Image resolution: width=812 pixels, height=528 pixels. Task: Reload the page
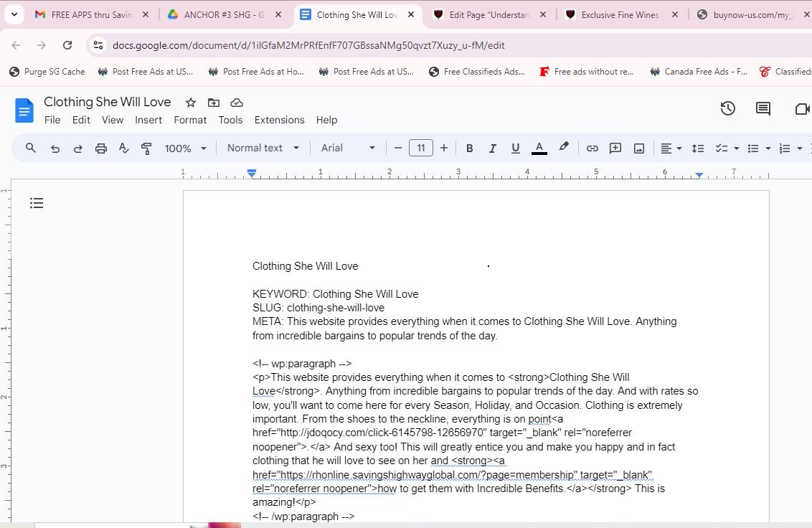point(67,45)
